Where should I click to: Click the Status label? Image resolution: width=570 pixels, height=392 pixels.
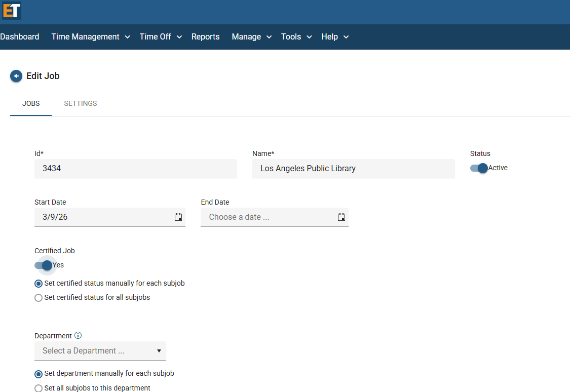pos(480,153)
